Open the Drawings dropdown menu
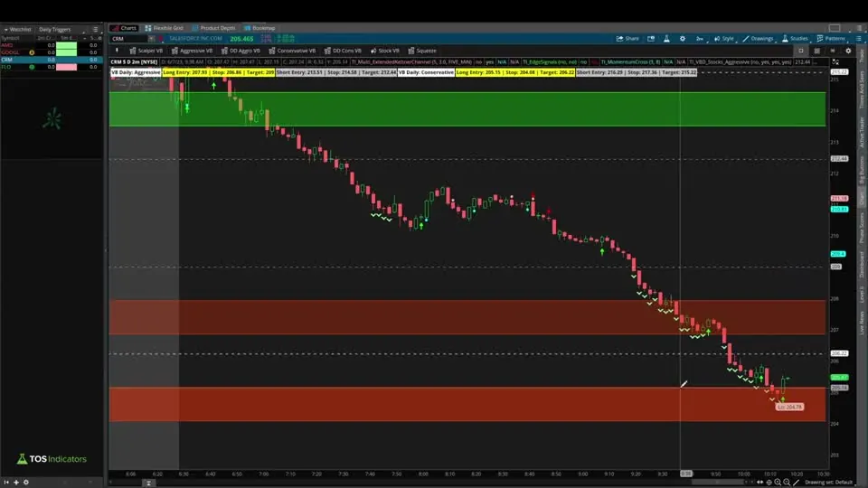The width and height of the screenshot is (868, 488). (758, 39)
